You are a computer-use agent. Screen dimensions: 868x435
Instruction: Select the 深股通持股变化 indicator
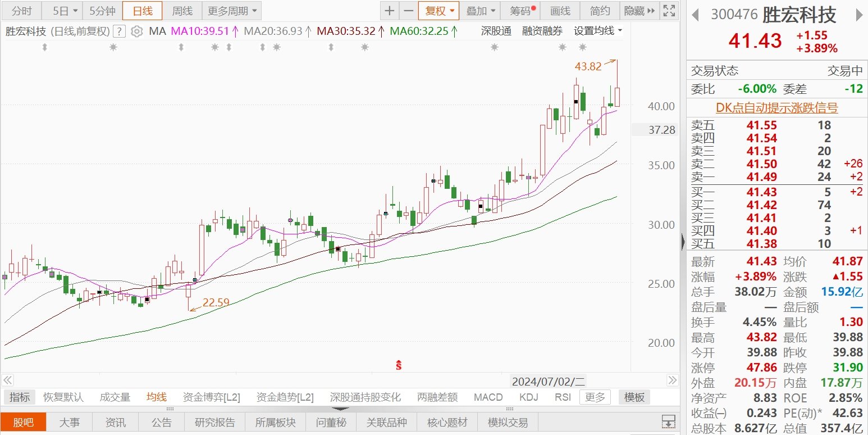tap(366, 397)
